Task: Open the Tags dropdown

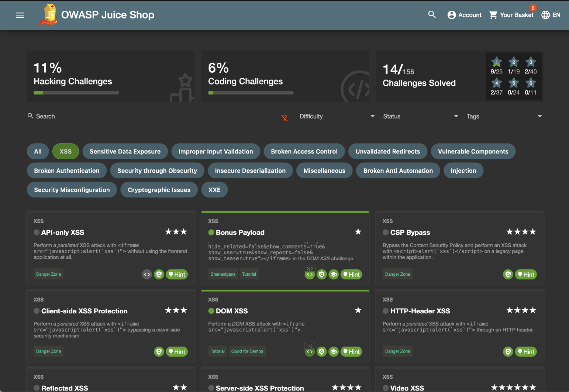Action: pos(504,116)
